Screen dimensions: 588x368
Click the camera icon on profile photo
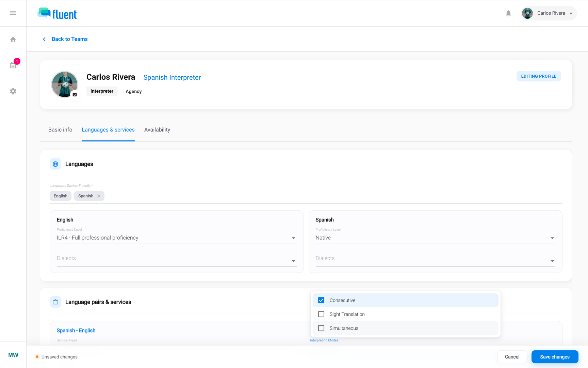click(75, 94)
